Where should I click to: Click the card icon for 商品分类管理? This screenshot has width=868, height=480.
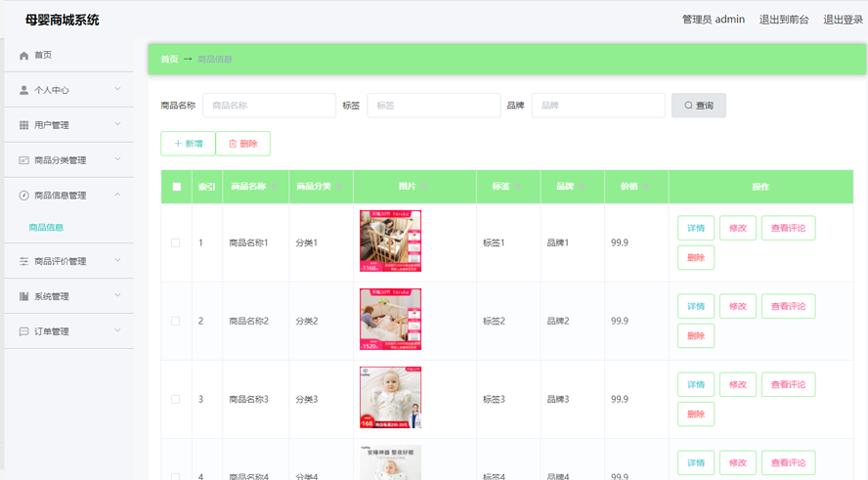click(23, 160)
